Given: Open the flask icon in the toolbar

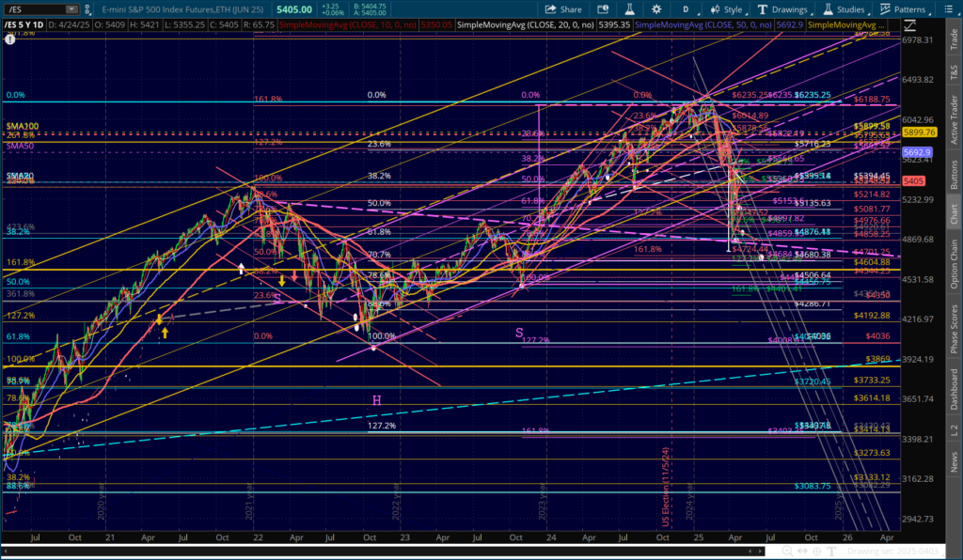Looking at the screenshot, I should tap(630, 9).
